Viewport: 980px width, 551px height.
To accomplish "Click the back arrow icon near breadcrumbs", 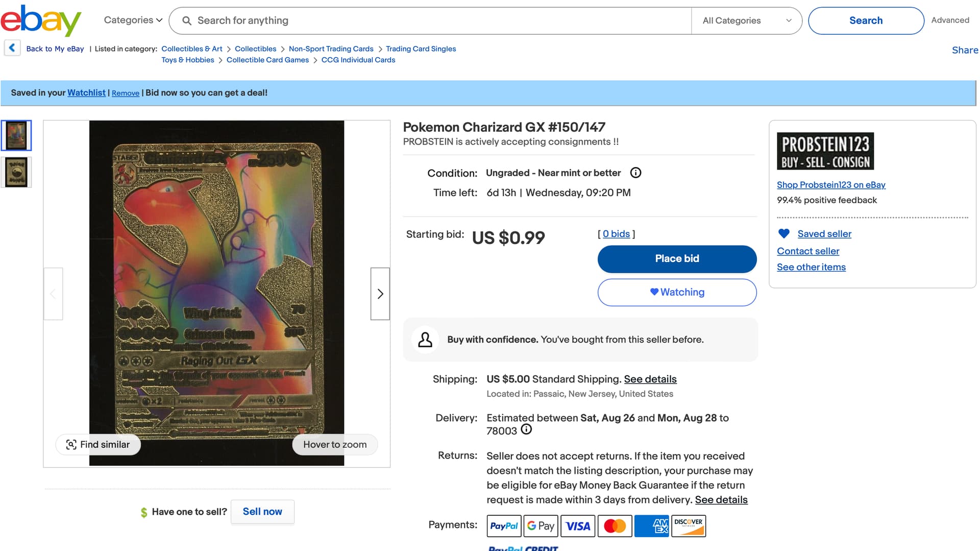I will point(12,48).
